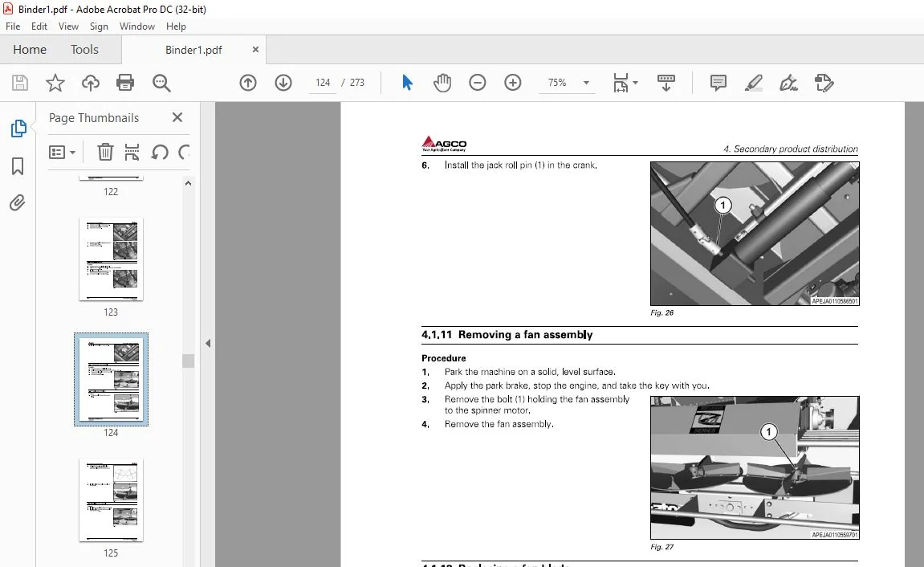Expand fit page dropdown arrow
924x567 pixels.
pyautogui.click(x=635, y=83)
